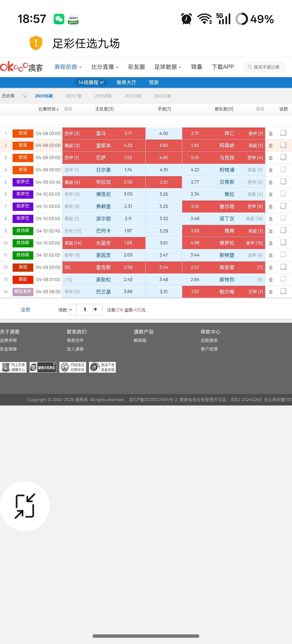
Task: Click the 全删 link
Action: click(25, 310)
